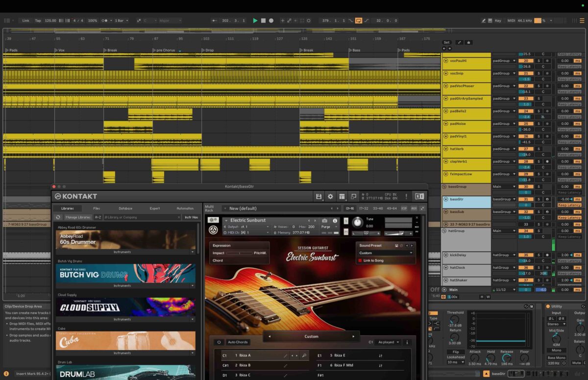Expand Abbey Road Instruments dropdown arrow

tap(193, 252)
